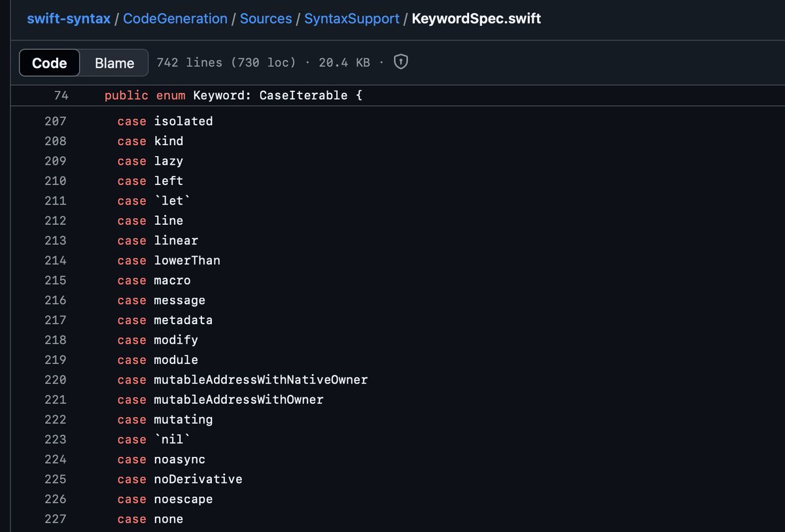Viewport: 785px width, 532px height.
Task: Click the file size info "742 lines (730 loc)"
Action: point(226,62)
